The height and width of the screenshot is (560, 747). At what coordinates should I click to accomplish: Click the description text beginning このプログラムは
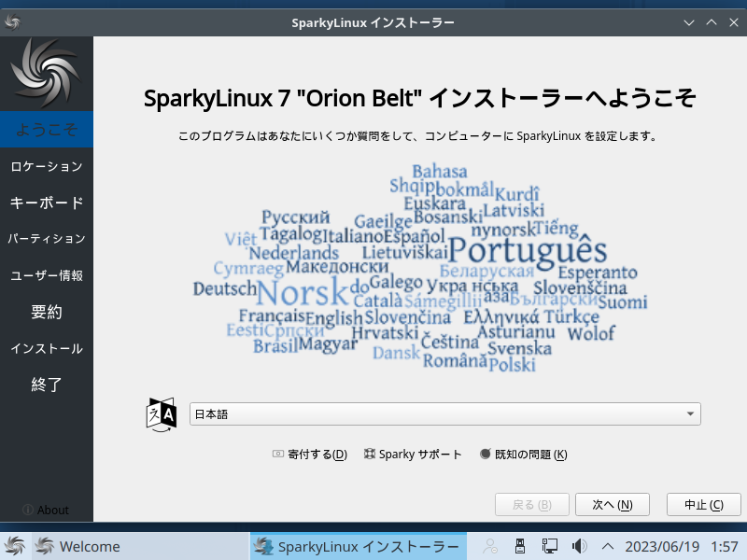417,136
